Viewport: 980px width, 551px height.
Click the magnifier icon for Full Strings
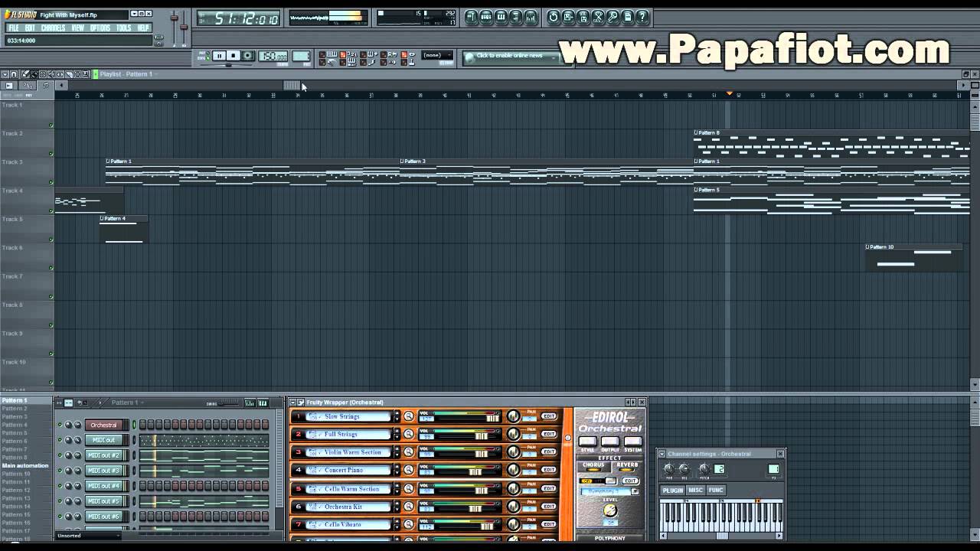[409, 434]
